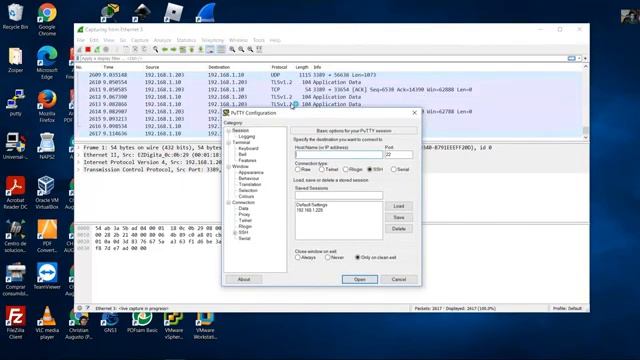Expand Internet Protocol Version 4 detail row

coord(79,162)
